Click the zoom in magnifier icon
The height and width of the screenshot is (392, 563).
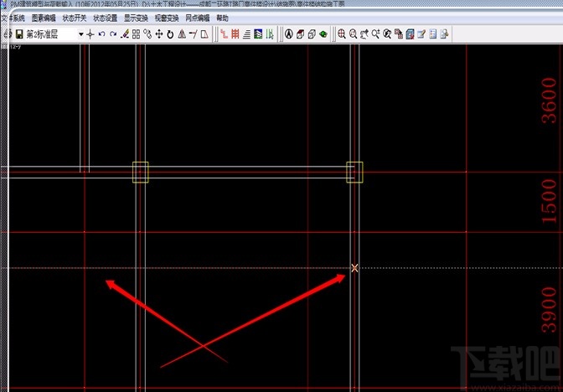point(341,34)
